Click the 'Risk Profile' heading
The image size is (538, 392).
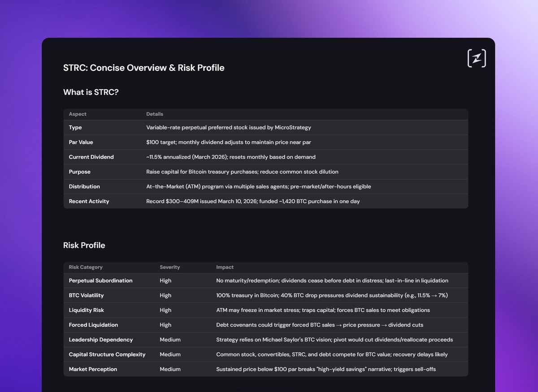[84, 245]
